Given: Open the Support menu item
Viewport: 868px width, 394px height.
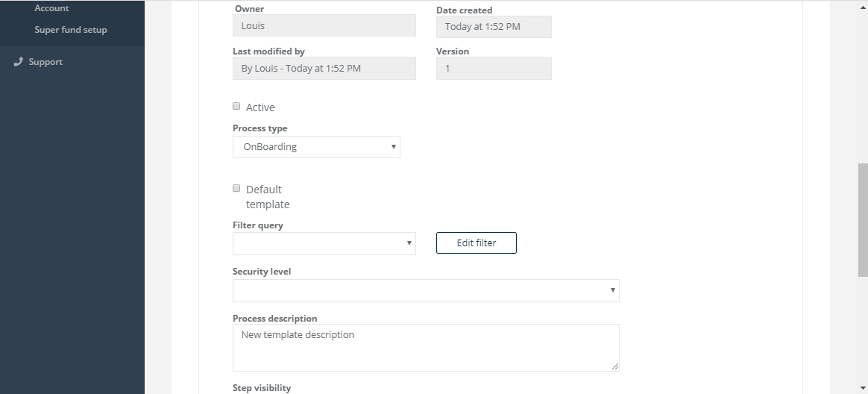Looking at the screenshot, I should coord(45,61).
